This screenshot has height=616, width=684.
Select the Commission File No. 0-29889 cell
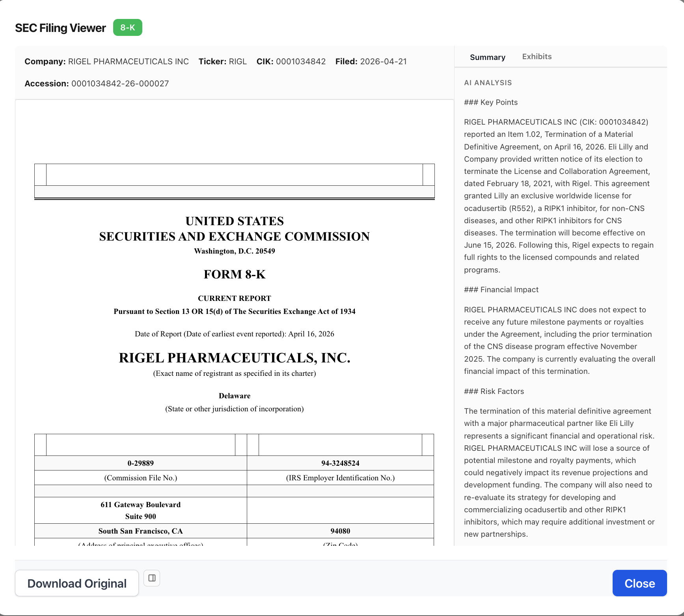tap(140, 463)
